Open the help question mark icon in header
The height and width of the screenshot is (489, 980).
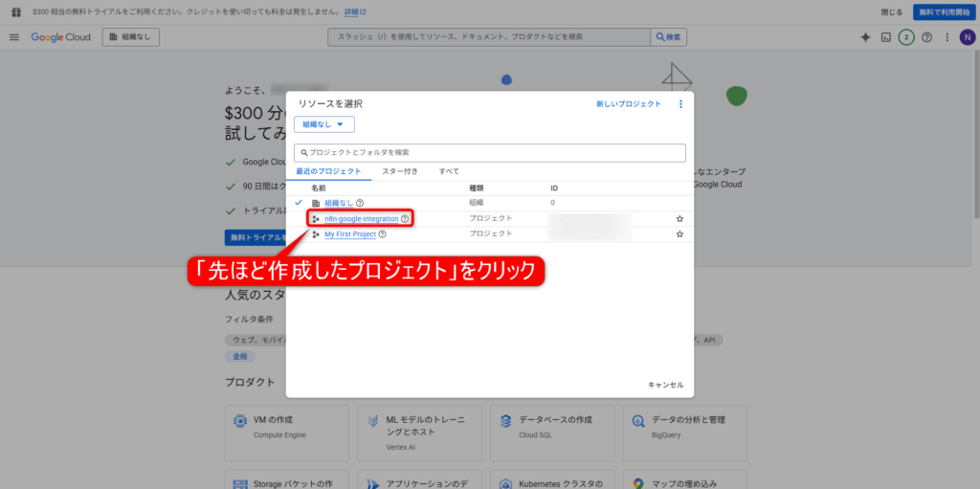click(x=926, y=37)
